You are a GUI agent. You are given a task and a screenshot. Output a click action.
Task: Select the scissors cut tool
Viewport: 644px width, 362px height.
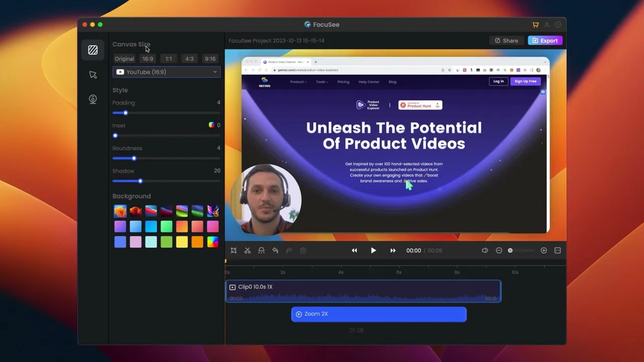(248, 250)
